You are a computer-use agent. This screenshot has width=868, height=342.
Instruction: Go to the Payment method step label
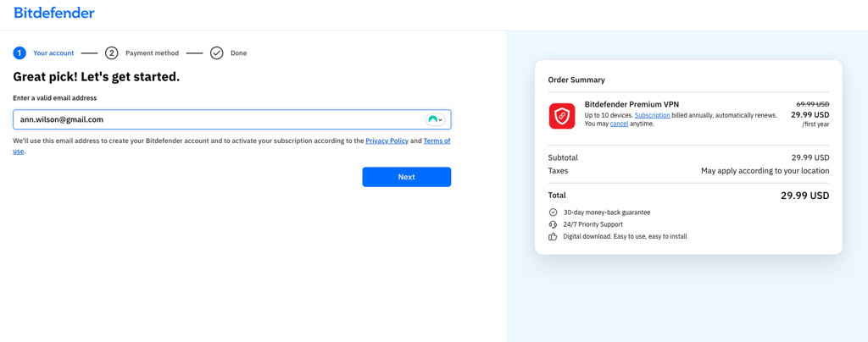point(153,53)
